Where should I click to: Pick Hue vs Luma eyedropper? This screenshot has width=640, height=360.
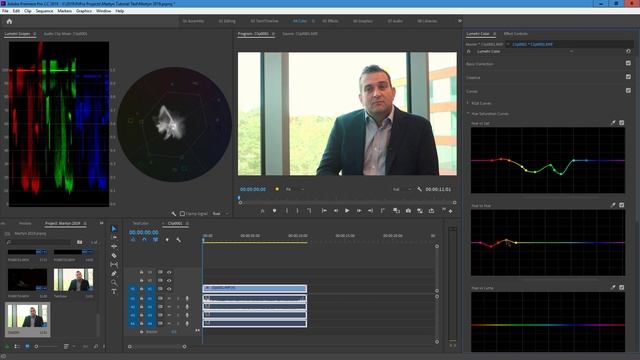pos(613,288)
